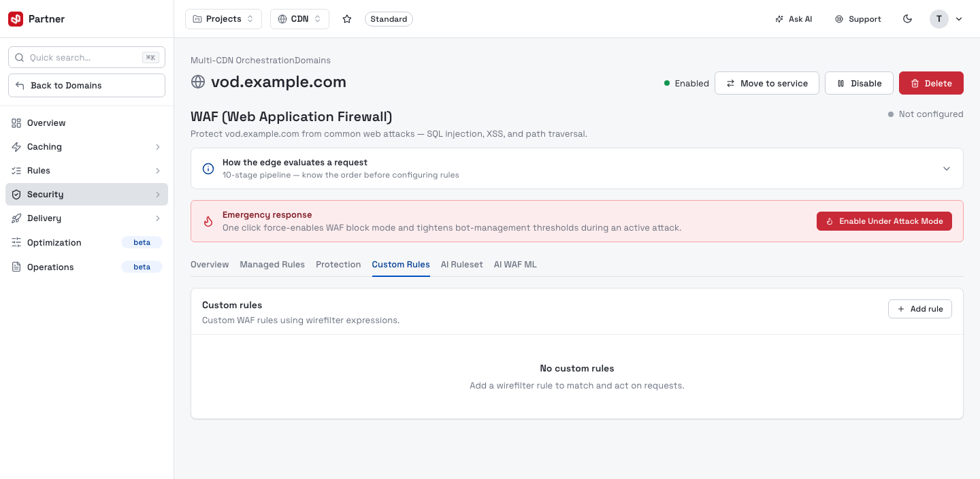Click the Delivery rocket icon

(16, 218)
